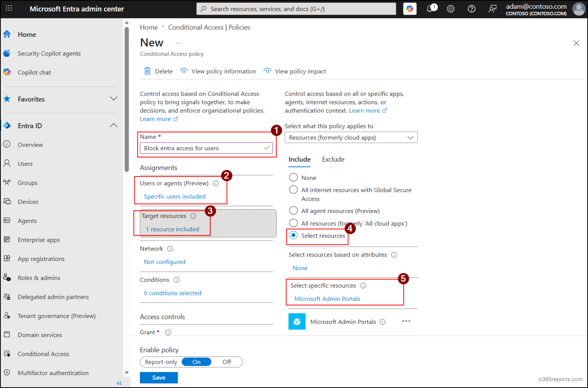The height and width of the screenshot is (388, 588).
Task: Open the Specific users included link
Action: coord(175,196)
